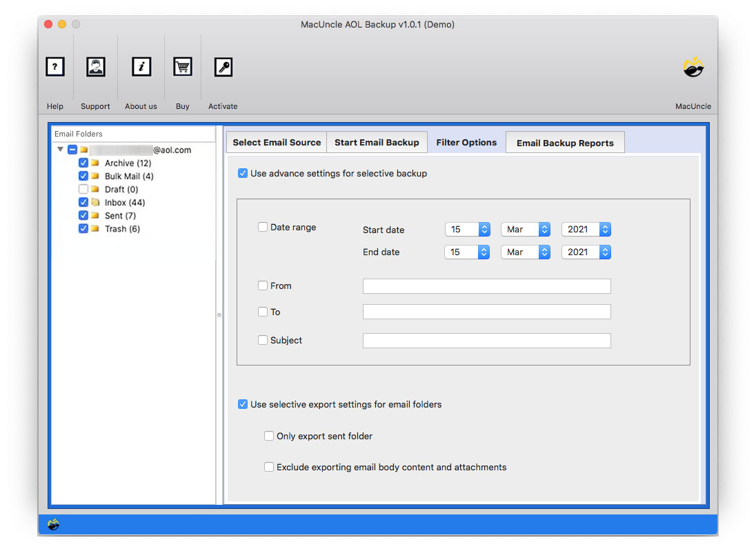Enable the Date range filter checkbox
The image size is (756, 551).
(263, 226)
